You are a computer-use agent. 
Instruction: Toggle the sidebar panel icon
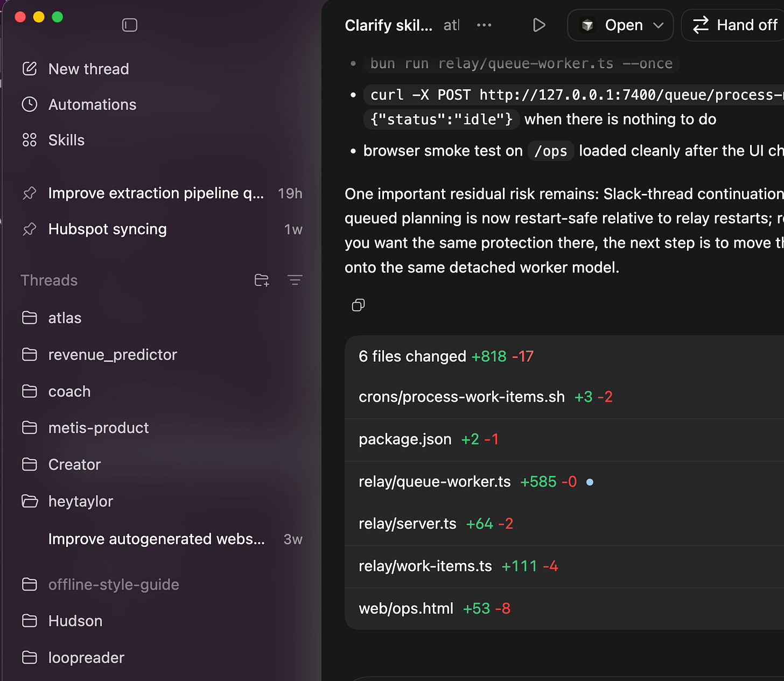pos(130,25)
